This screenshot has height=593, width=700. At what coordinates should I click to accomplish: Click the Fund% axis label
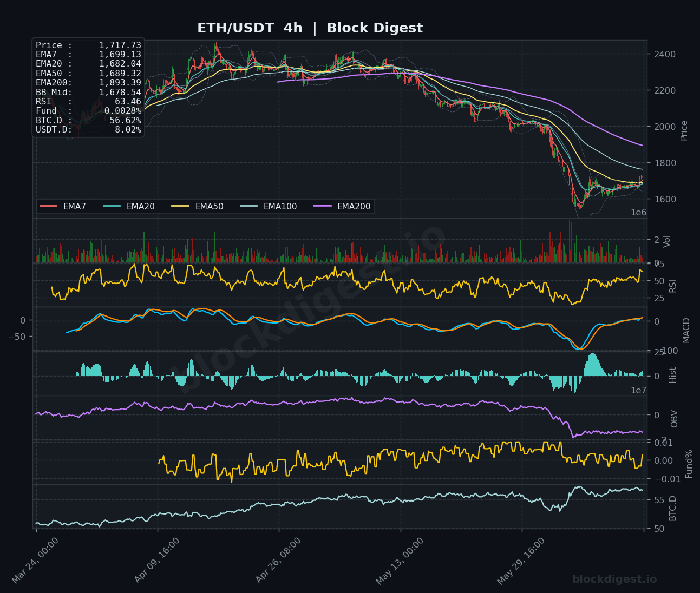point(689,464)
